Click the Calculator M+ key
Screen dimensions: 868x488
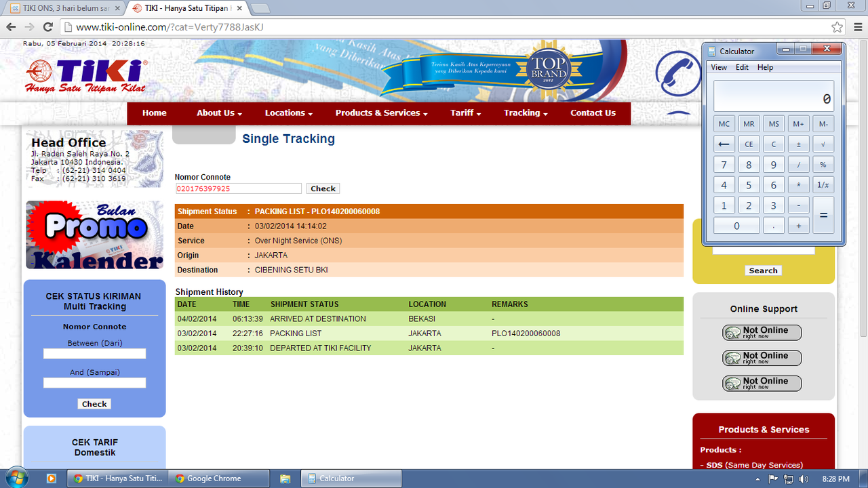[x=798, y=124]
